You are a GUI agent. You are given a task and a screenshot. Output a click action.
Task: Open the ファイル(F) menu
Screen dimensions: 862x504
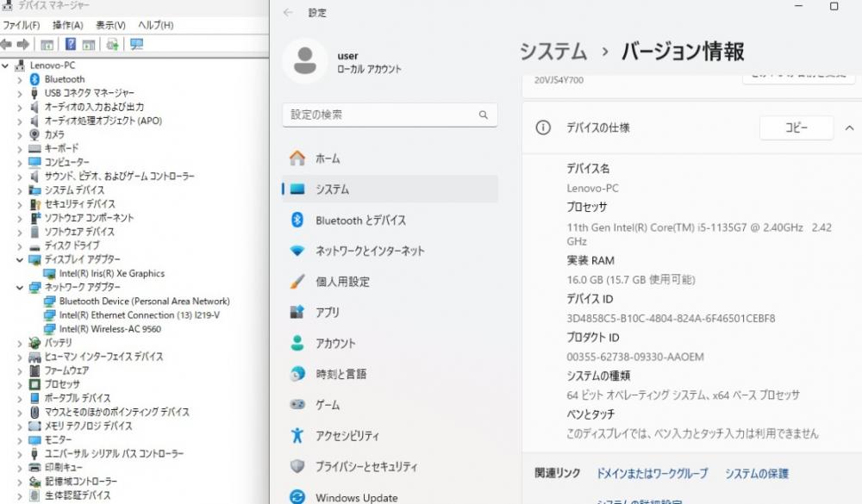coord(22,25)
